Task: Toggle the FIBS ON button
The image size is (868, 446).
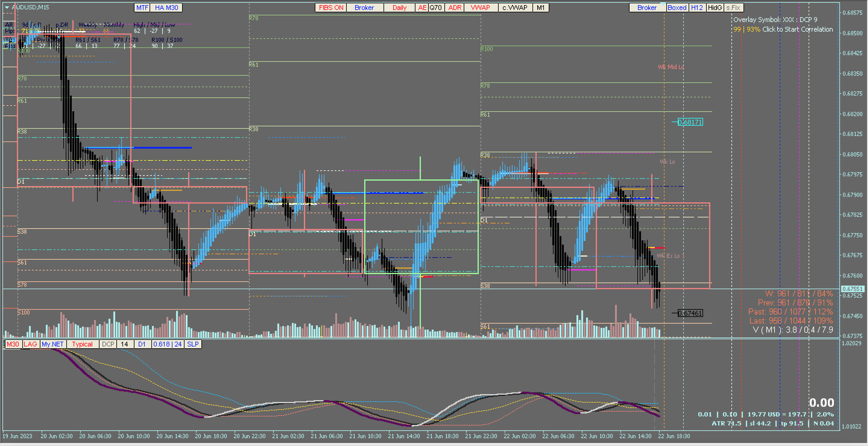Action: 330,8
